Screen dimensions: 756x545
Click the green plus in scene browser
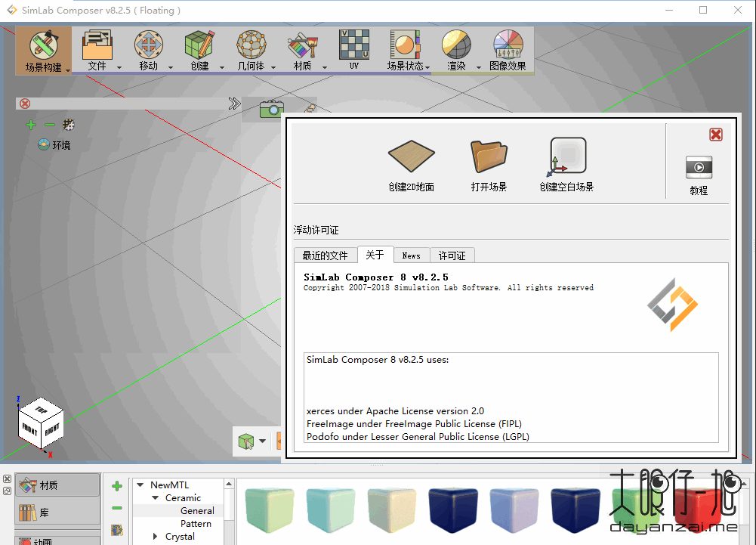coord(31,125)
